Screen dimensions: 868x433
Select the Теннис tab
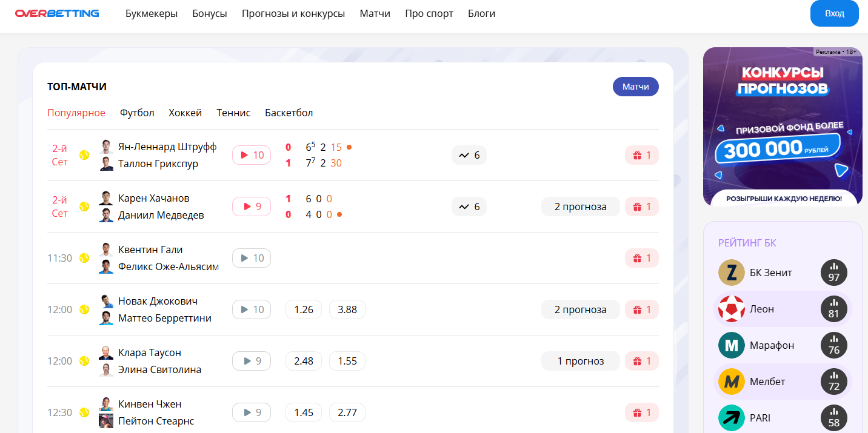233,113
